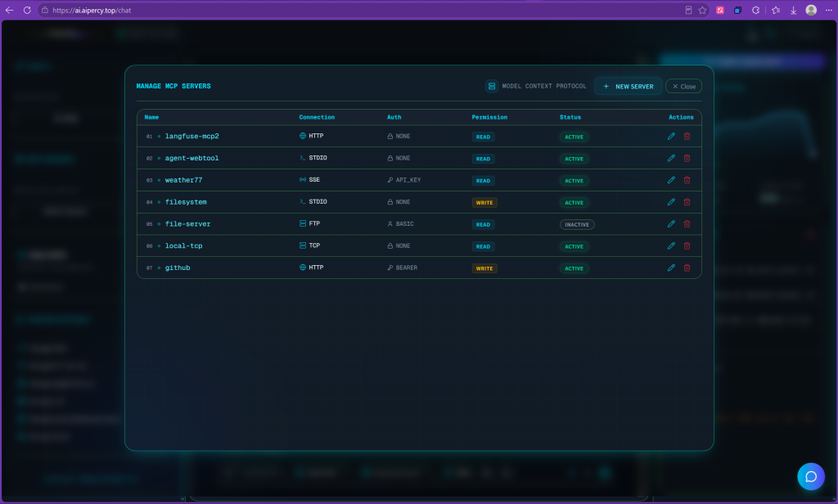Click the ACTIVE status badge for weather77

click(574, 181)
